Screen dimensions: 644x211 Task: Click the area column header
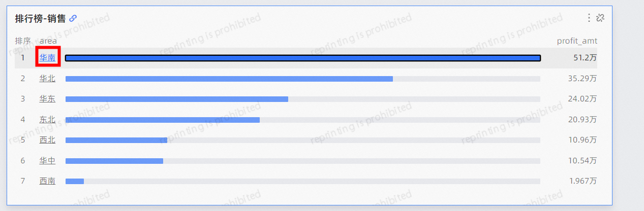click(48, 41)
